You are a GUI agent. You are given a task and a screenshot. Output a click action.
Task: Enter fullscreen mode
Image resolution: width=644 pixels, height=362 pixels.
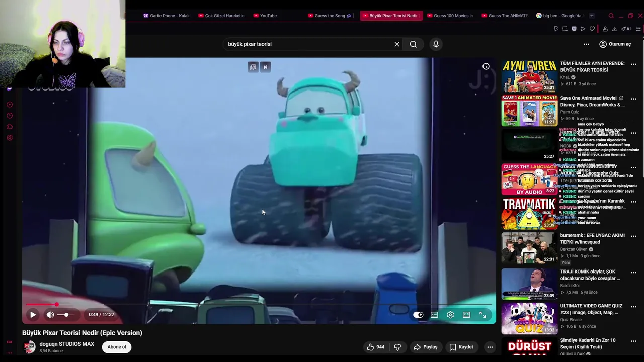482,315
